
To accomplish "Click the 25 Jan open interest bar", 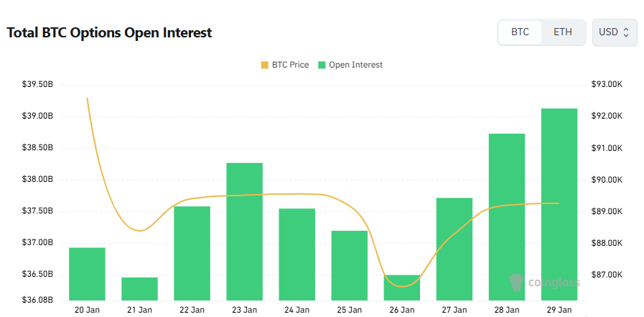I will 349,265.
